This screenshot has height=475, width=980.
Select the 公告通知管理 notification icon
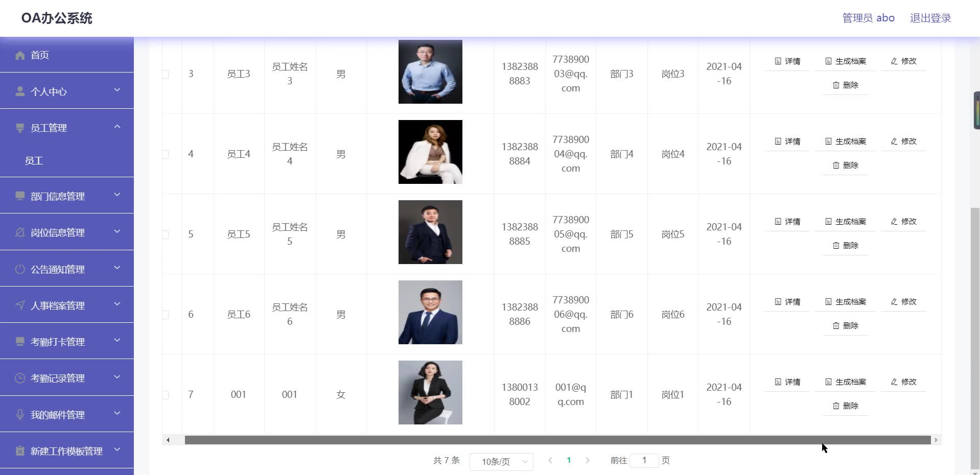19,269
